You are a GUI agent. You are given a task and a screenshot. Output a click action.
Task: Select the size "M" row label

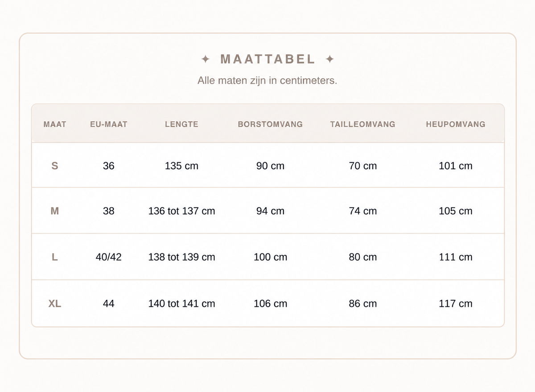[x=55, y=211]
